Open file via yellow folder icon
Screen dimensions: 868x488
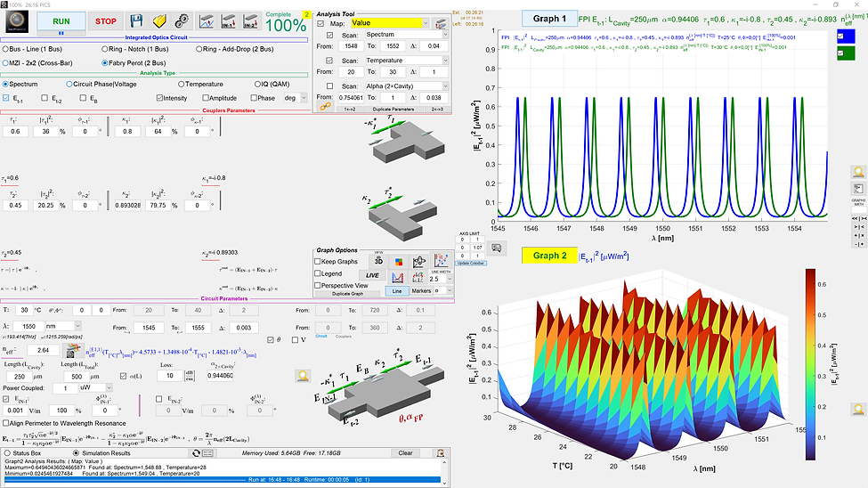[x=158, y=21]
